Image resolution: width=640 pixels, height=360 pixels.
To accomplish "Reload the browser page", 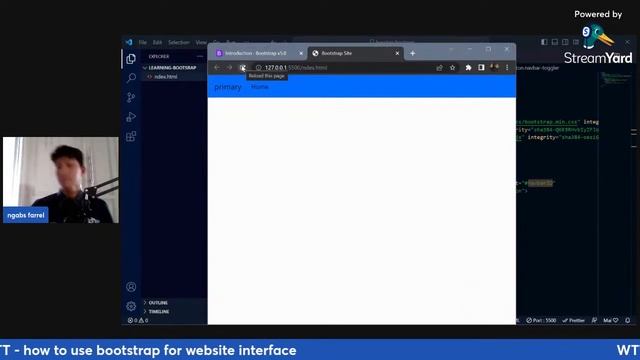I will pos(242,68).
